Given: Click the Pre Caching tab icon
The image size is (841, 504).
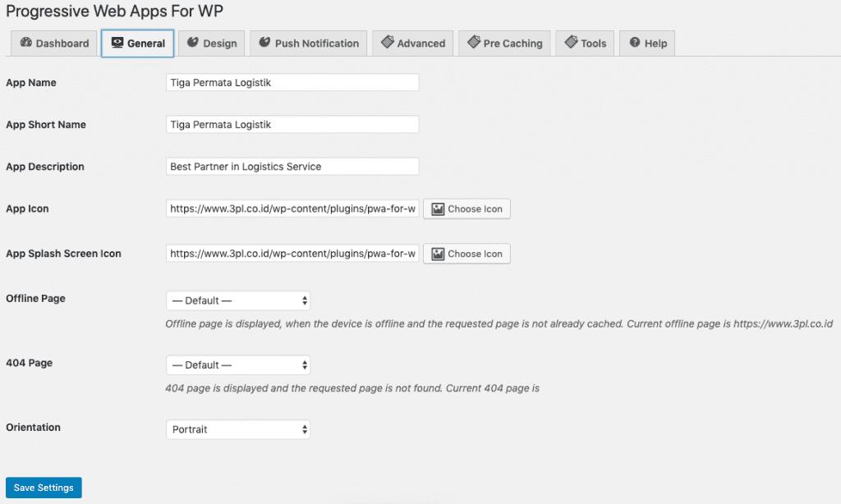Looking at the screenshot, I should pos(473,43).
